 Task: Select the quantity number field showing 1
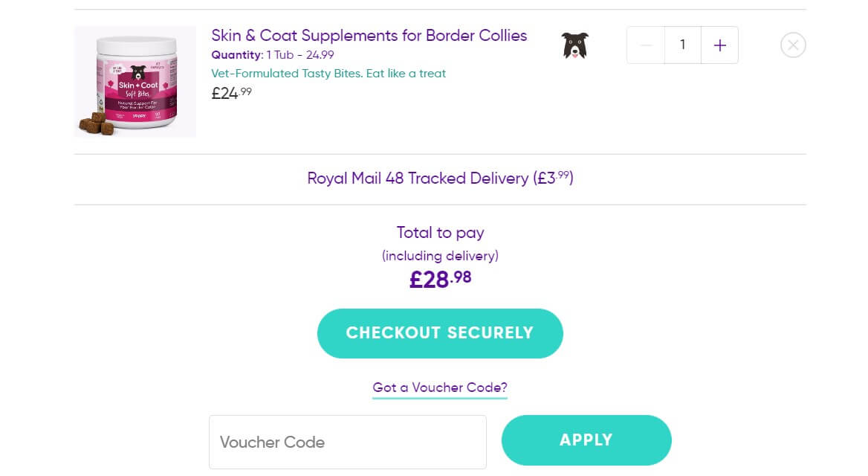click(682, 45)
